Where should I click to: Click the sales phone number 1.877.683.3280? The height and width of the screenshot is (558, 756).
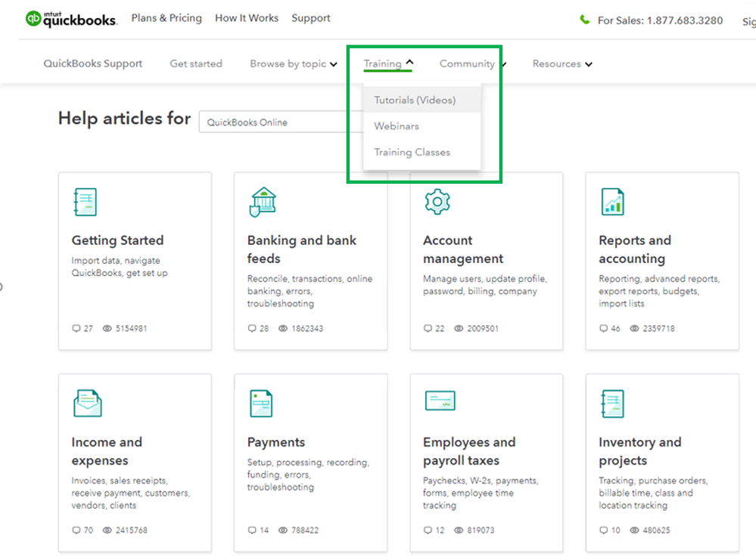(x=685, y=20)
